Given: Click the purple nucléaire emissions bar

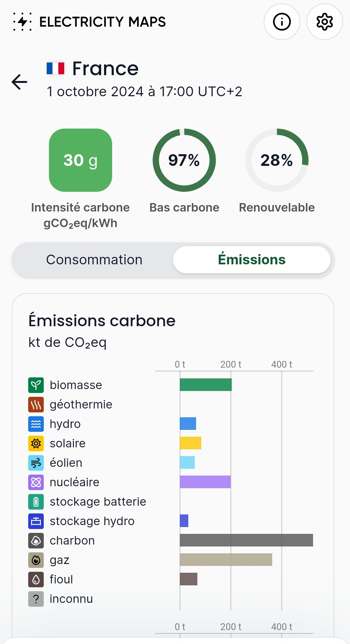Looking at the screenshot, I should click(205, 482).
